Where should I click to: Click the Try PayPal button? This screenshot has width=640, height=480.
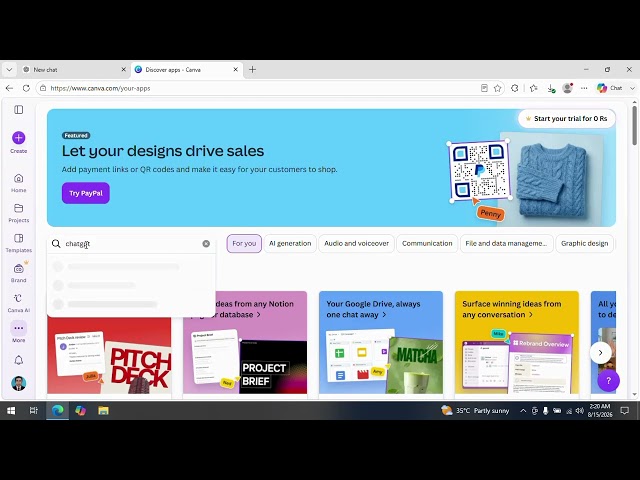[x=86, y=193]
